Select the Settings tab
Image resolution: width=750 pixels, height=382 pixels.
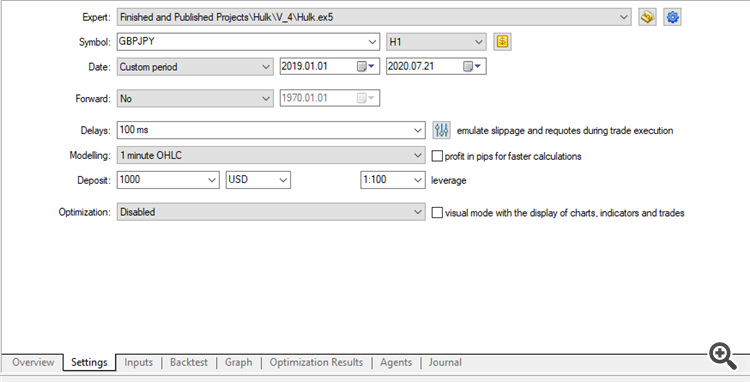coord(89,362)
